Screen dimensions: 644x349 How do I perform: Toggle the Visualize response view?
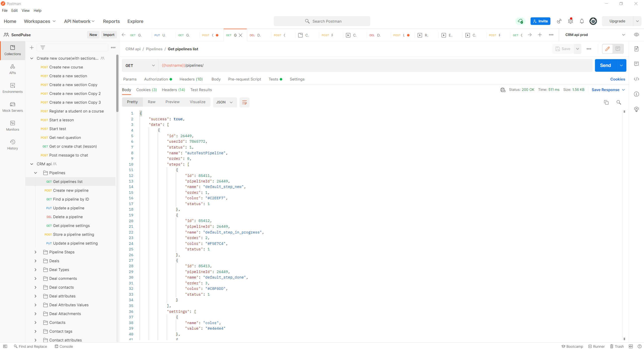pyautogui.click(x=197, y=102)
